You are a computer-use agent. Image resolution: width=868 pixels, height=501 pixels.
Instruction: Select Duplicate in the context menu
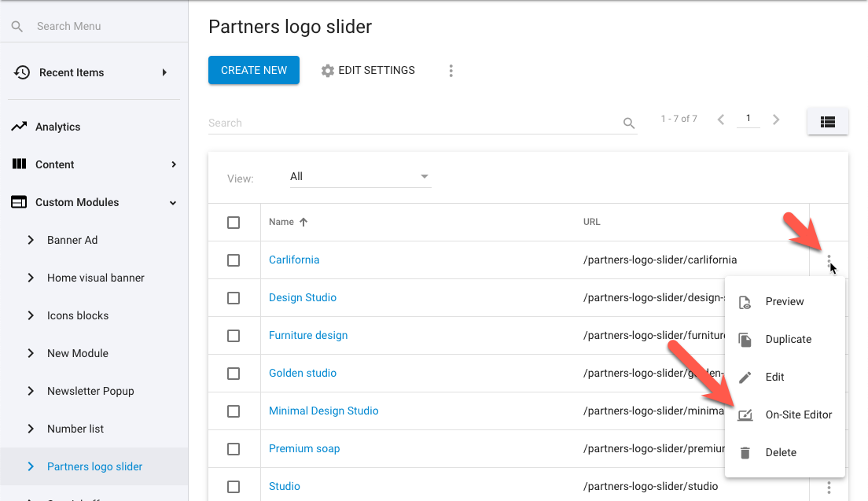pos(788,339)
